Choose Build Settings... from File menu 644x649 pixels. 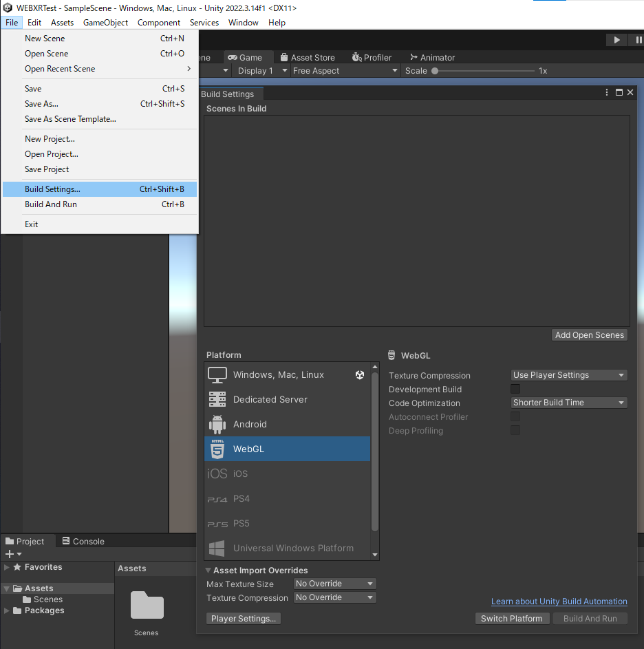[x=99, y=189]
